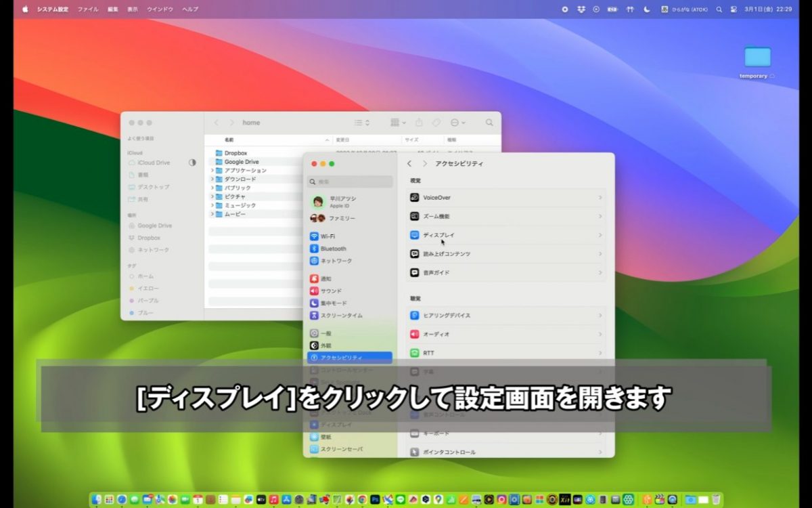This screenshot has width=812, height=508.
Task: Select 集中モード in the settings sidebar
Action: [350, 303]
